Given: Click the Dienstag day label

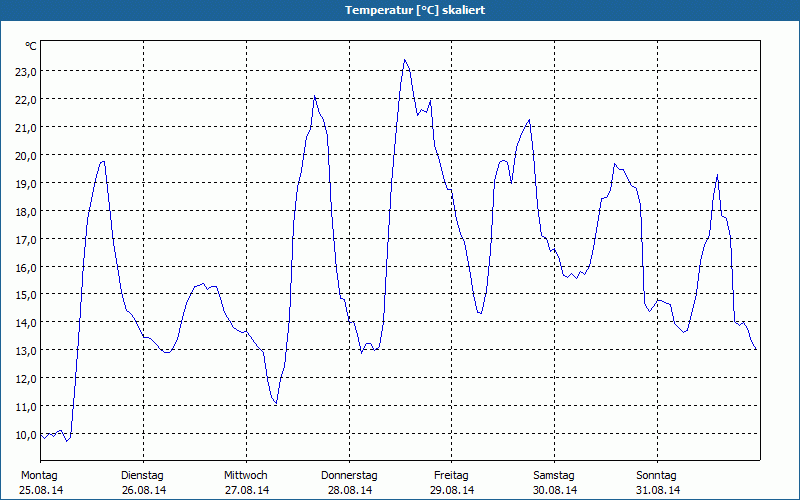Looking at the screenshot, I should 142,475.
